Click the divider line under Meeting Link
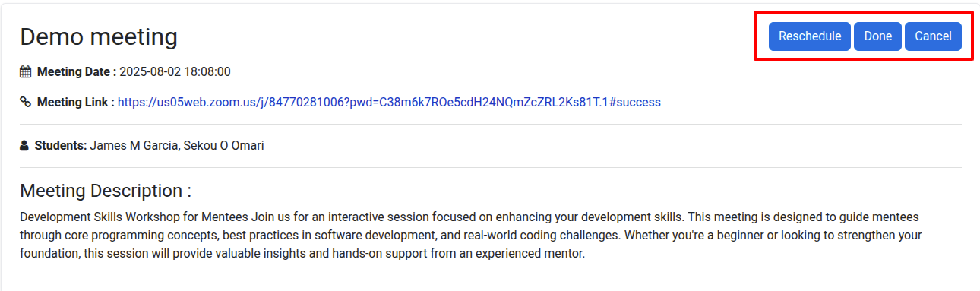Viewport: 980px width, 291px height. 491,124
